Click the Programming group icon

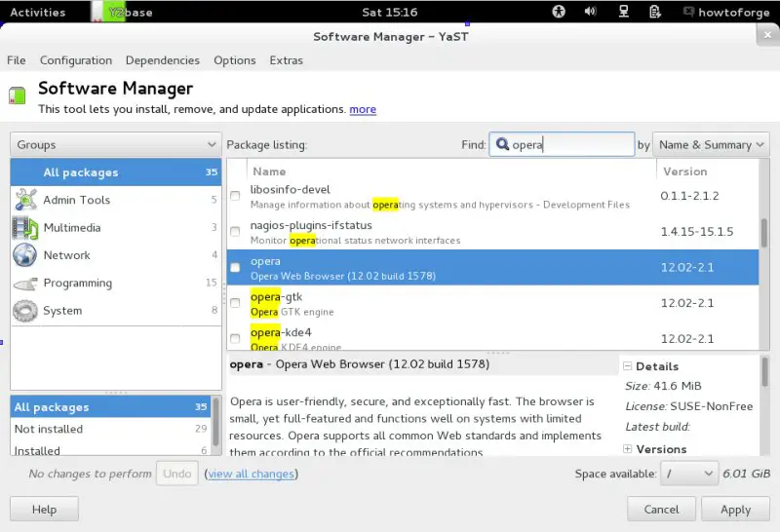pyautogui.click(x=25, y=284)
